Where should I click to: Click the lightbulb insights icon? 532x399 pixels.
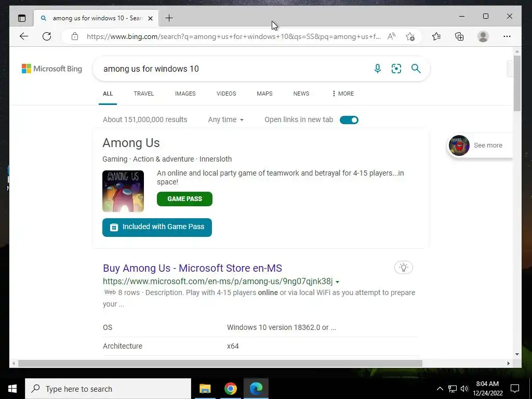point(403,268)
